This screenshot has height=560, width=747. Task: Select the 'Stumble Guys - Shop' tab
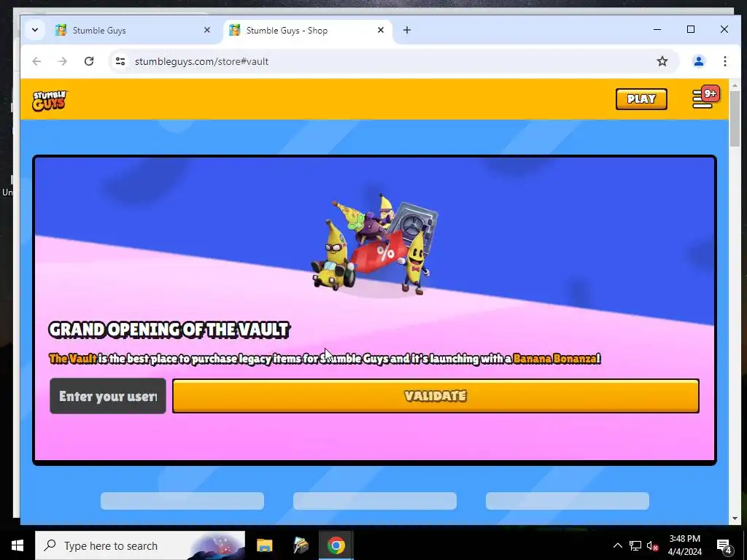(x=307, y=31)
